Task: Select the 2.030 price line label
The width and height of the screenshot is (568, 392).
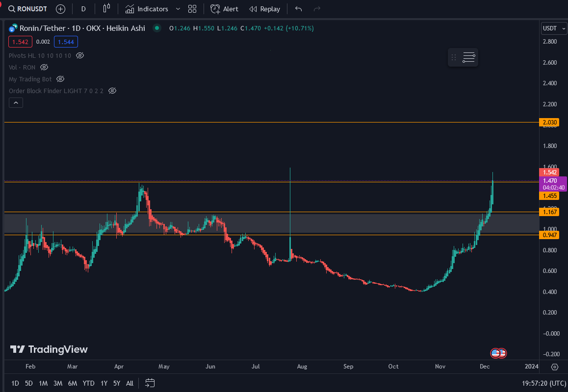Action: tap(549, 122)
